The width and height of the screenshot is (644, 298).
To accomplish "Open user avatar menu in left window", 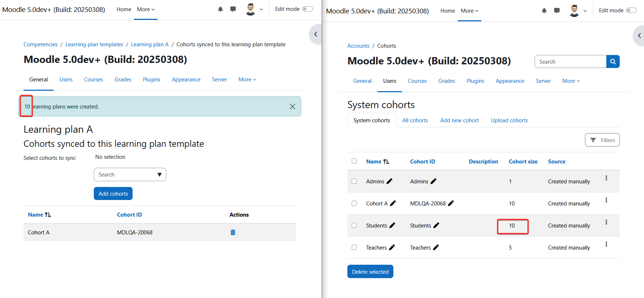I will click(x=250, y=9).
